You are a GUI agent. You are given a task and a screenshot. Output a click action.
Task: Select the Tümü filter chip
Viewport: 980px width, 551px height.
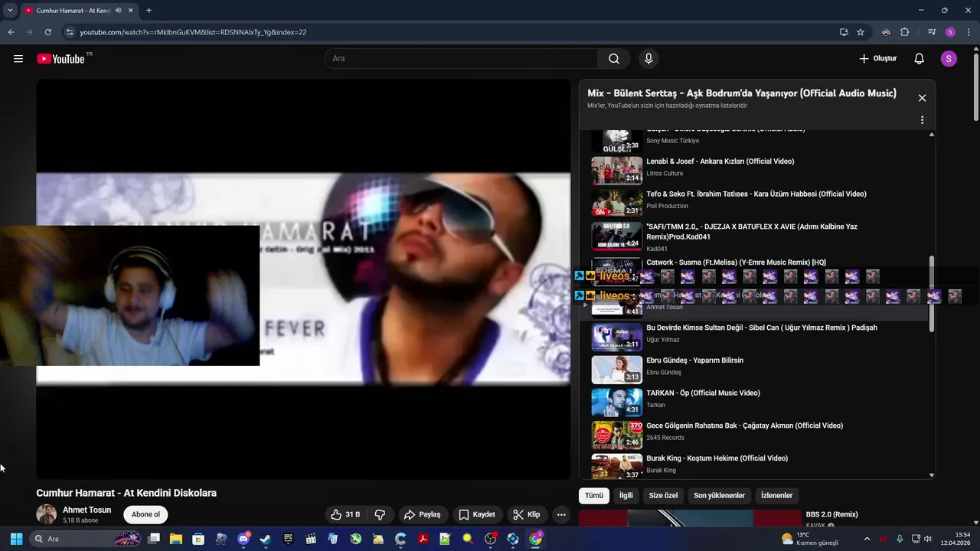click(594, 495)
